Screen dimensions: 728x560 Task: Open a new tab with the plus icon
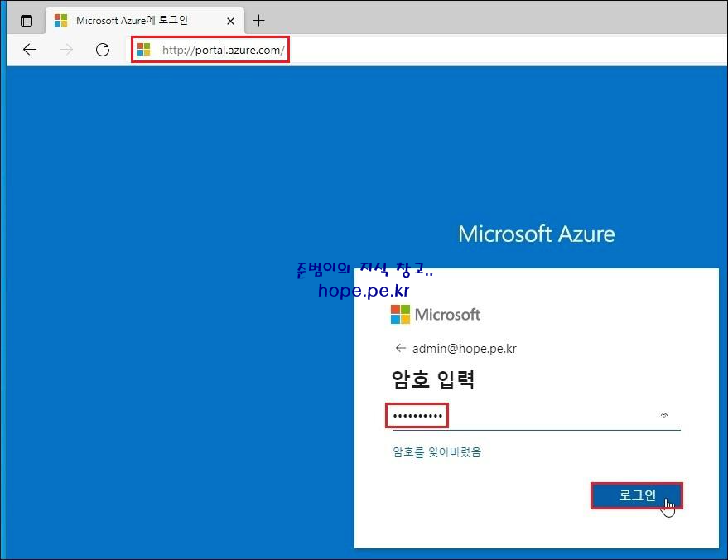[x=258, y=21]
